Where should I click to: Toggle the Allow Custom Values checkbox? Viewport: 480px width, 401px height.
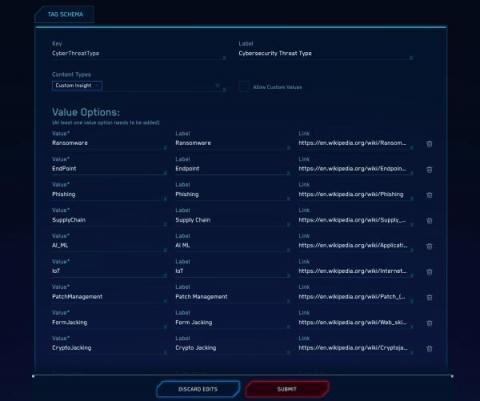coord(244,86)
